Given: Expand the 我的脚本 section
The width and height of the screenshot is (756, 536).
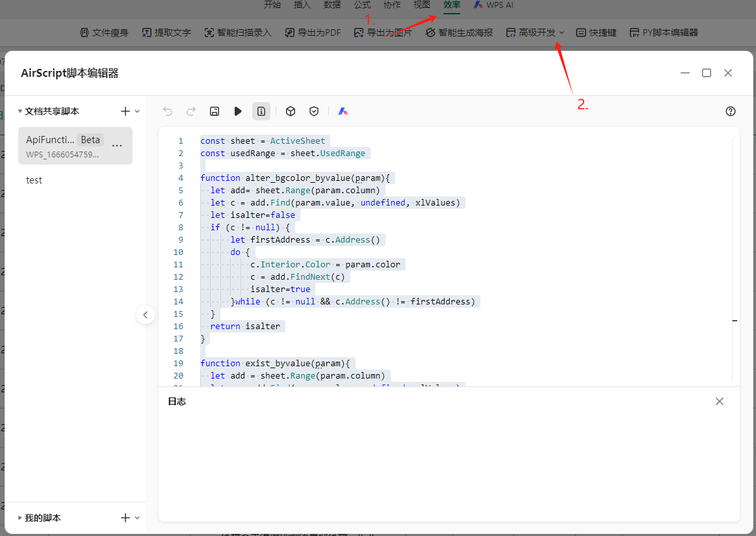Looking at the screenshot, I should click(x=20, y=518).
